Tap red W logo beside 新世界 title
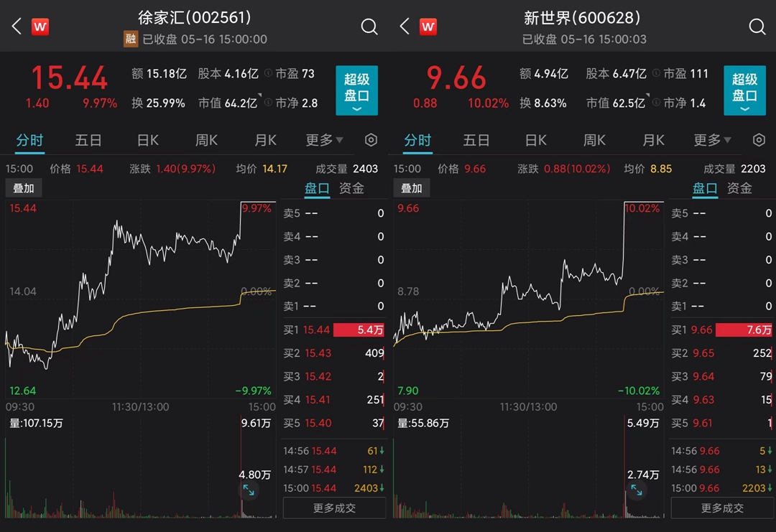This screenshot has height=532, width=776. pos(428,27)
